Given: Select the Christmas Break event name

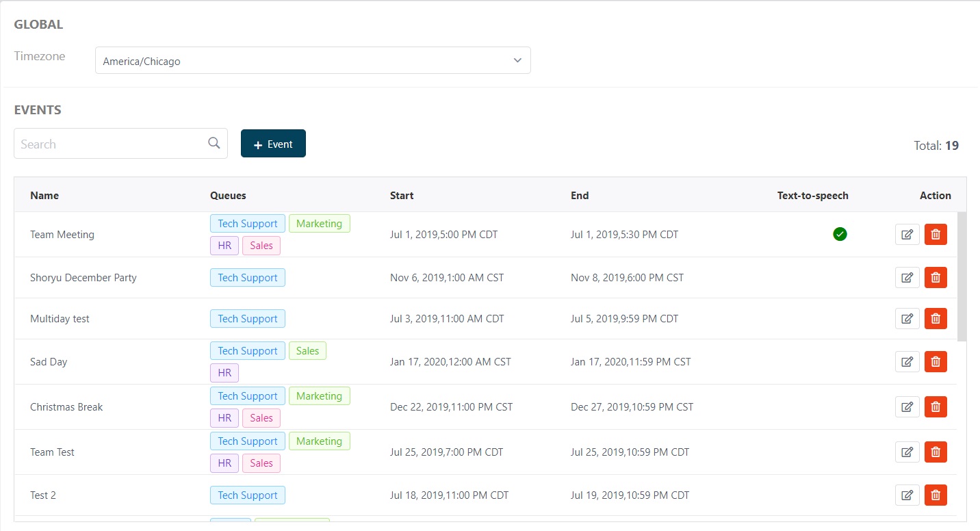Looking at the screenshot, I should pyautogui.click(x=66, y=407).
